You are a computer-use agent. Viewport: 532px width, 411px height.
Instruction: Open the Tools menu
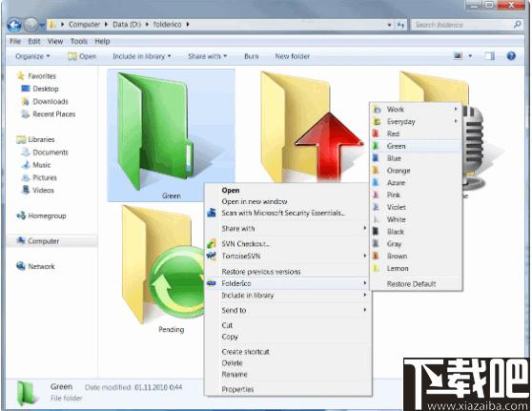point(79,41)
